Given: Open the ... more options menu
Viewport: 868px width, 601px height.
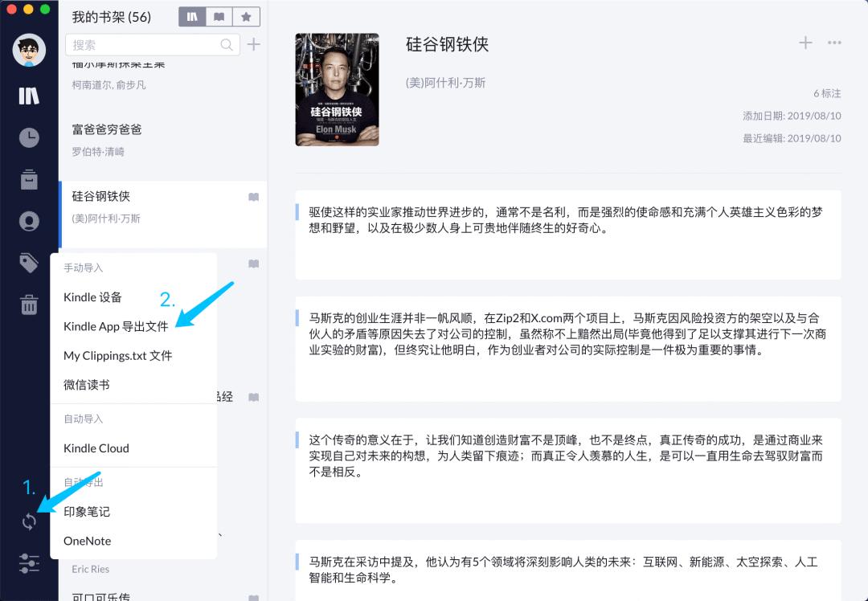Looking at the screenshot, I should coord(834,43).
